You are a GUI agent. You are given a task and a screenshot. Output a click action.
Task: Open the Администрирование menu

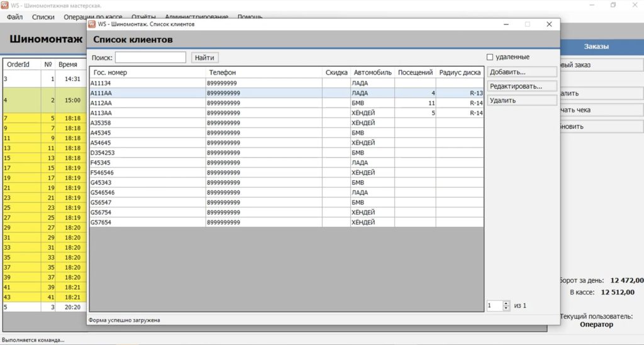click(196, 17)
